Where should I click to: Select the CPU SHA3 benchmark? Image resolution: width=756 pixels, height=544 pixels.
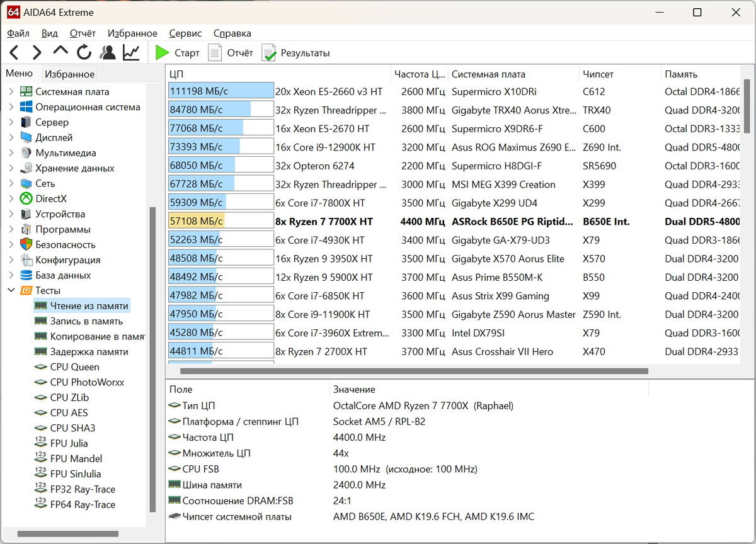pyautogui.click(x=65, y=428)
